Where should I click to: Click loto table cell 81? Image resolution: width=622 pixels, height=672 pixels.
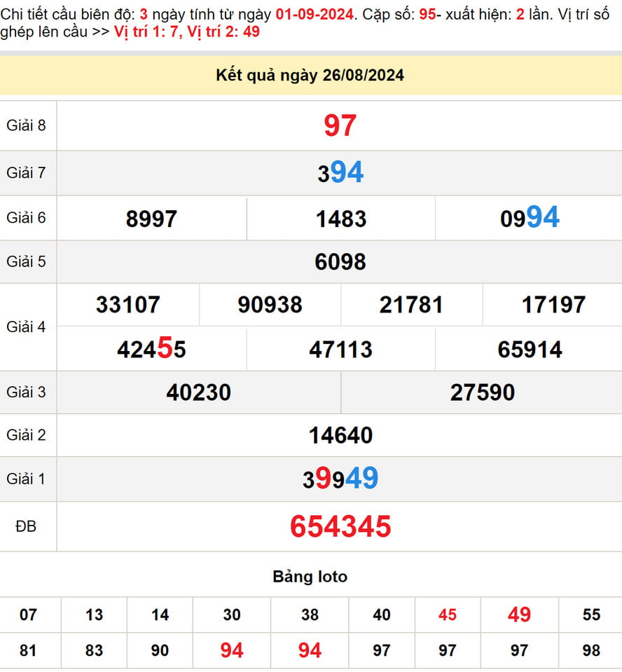point(28,650)
